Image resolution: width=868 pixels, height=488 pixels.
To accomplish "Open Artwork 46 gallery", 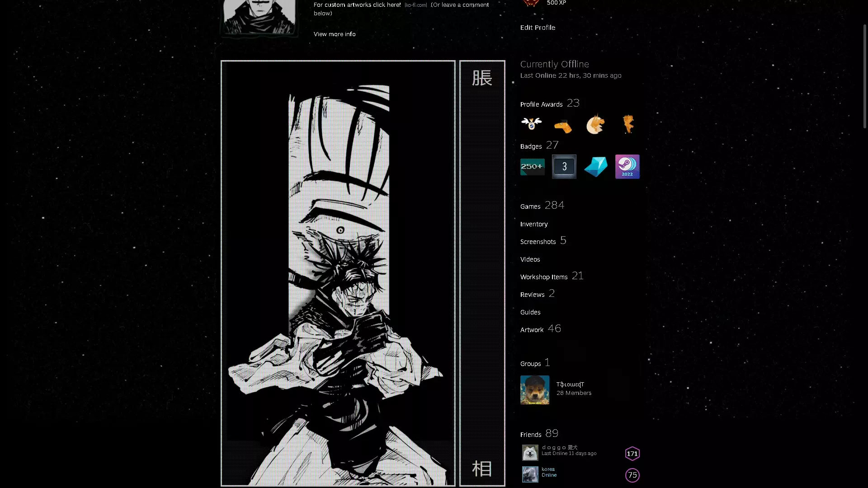I will click(541, 329).
